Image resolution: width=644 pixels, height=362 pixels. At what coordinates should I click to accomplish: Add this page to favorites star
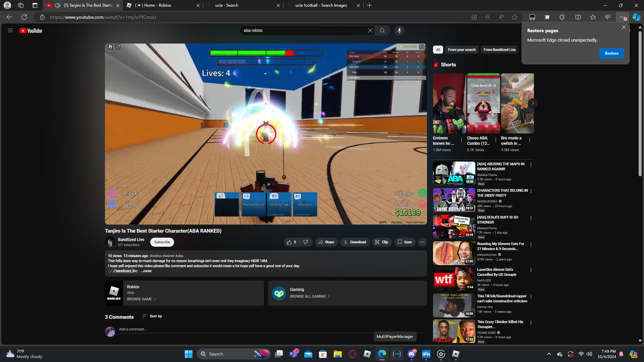tap(515, 17)
